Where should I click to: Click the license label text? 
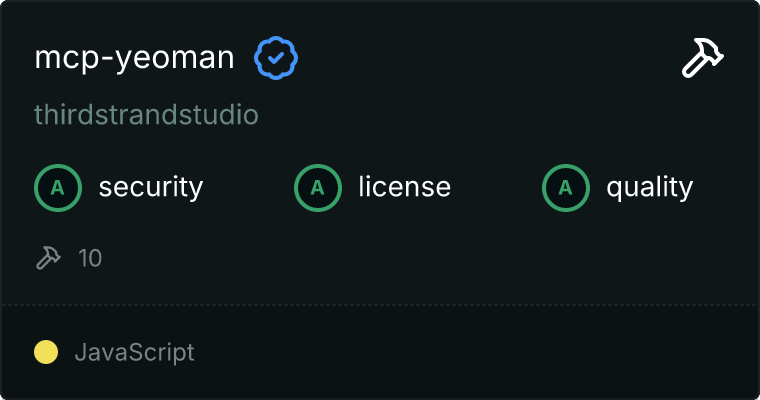(404, 187)
